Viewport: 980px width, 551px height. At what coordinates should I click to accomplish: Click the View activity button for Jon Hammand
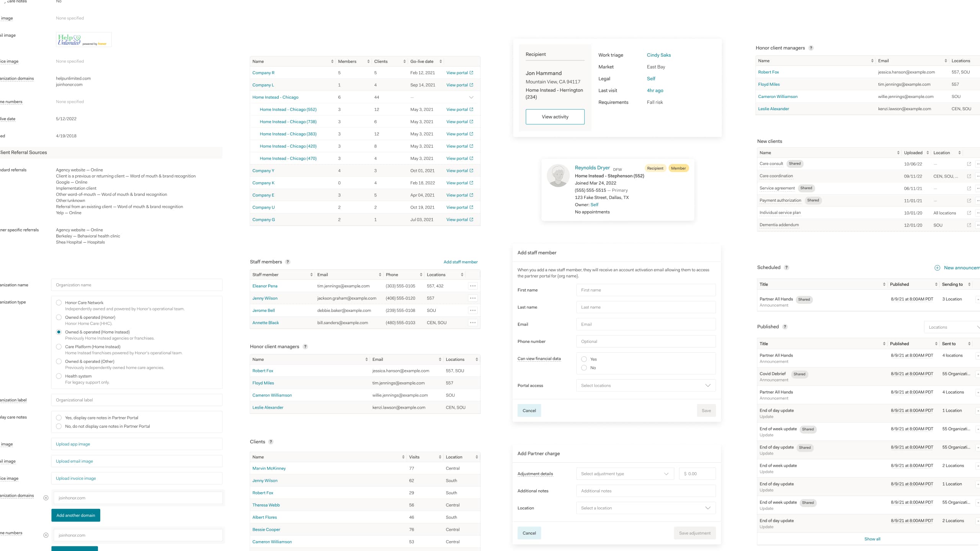555,117
